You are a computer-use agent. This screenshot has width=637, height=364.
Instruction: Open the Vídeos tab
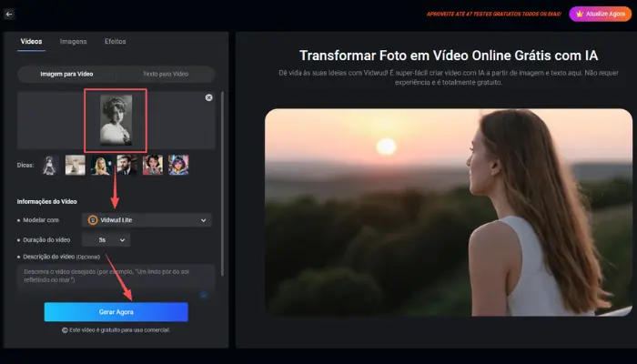31,42
